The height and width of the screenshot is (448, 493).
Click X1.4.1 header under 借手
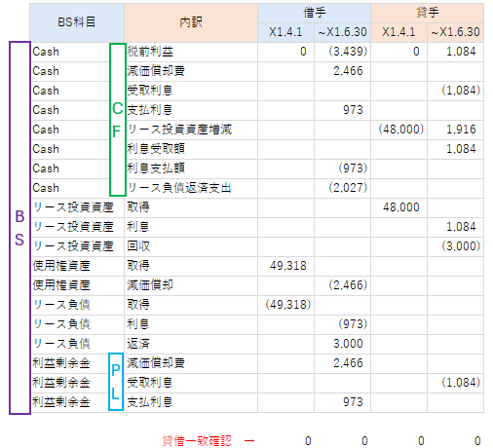[x=285, y=32]
